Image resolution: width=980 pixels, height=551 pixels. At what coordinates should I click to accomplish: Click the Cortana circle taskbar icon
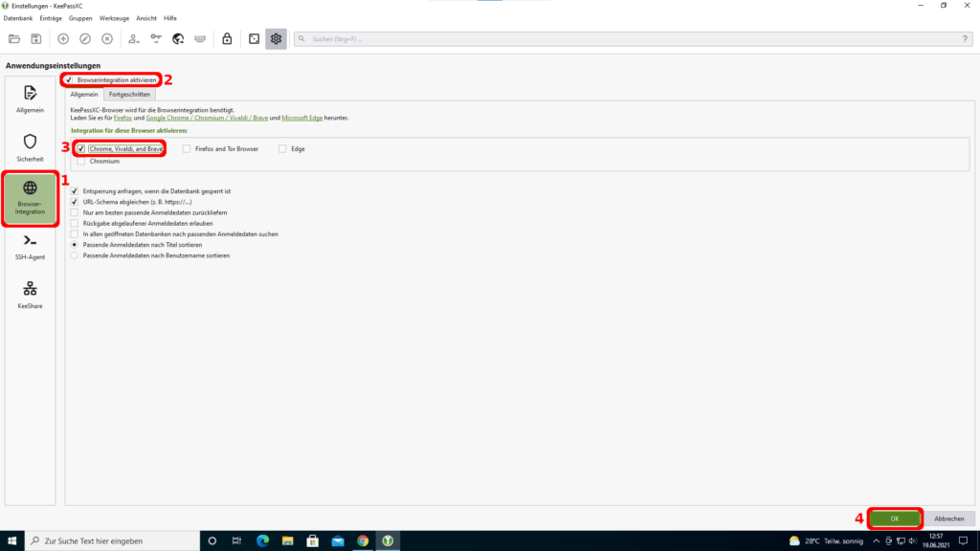[212, 541]
